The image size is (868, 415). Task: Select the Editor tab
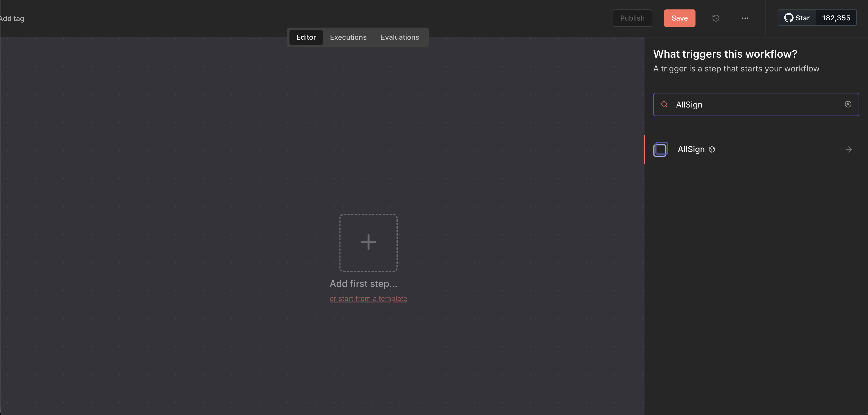(x=306, y=37)
